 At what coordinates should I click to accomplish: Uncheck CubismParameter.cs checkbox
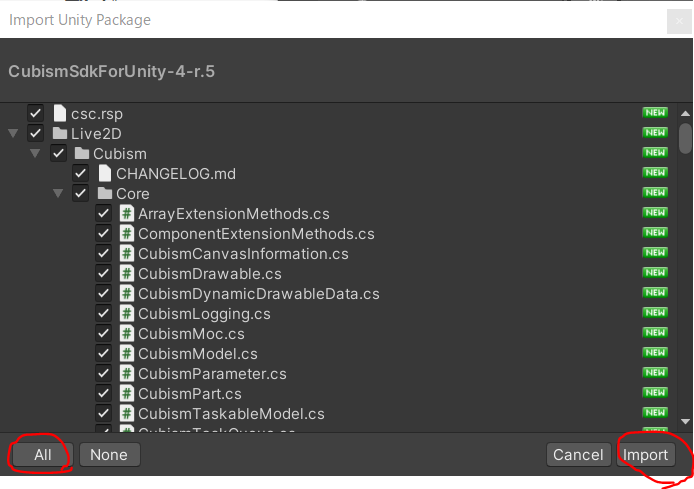[104, 373]
